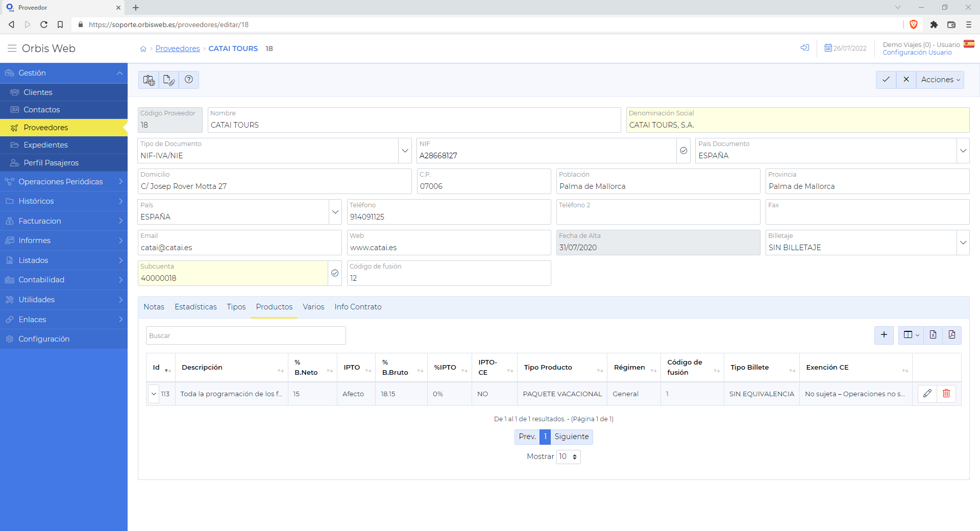Open Brave shields icon
980x531 pixels.
point(914,25)
